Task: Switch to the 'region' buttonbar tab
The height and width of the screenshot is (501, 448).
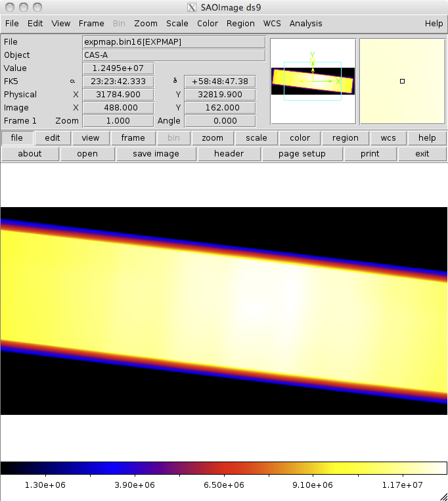Action: click(345, 138)
